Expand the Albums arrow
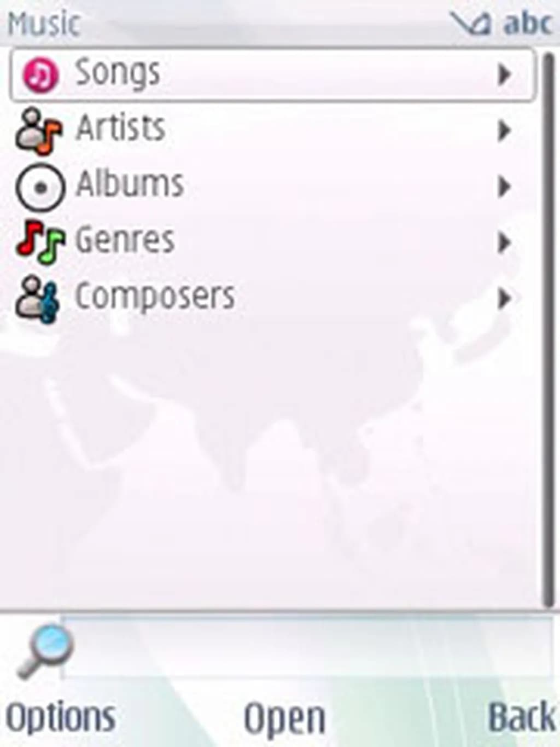560x747 pixels. tap(504, 187)
